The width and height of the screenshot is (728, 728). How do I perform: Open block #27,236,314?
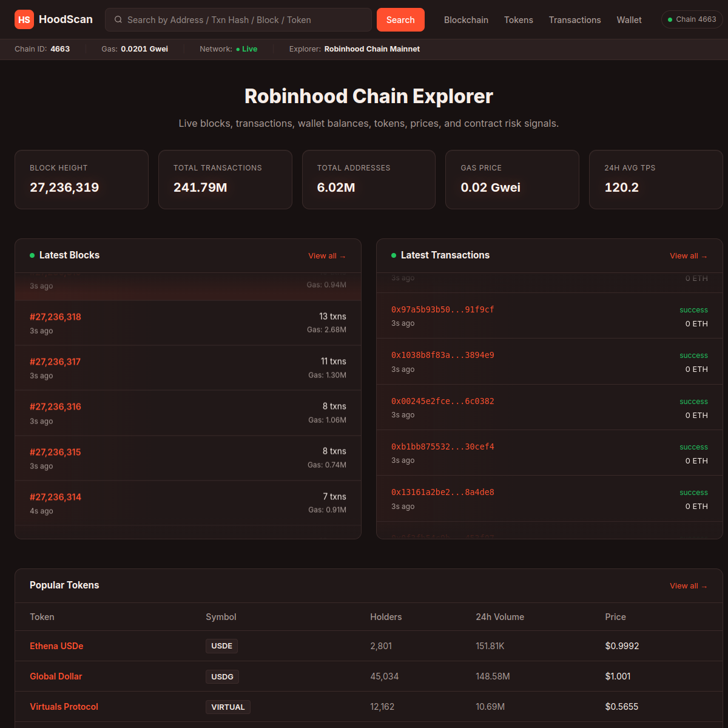tap(55, 497)
